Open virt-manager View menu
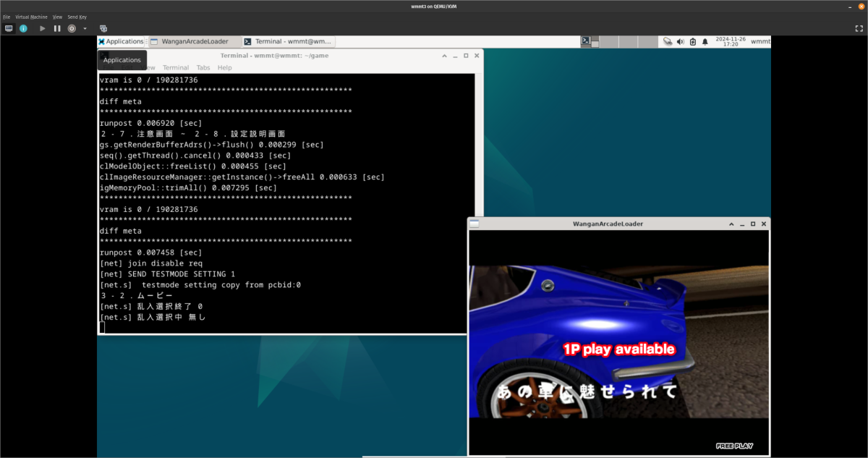This screenshot has width=868, height=458. (x=57, y=16)
